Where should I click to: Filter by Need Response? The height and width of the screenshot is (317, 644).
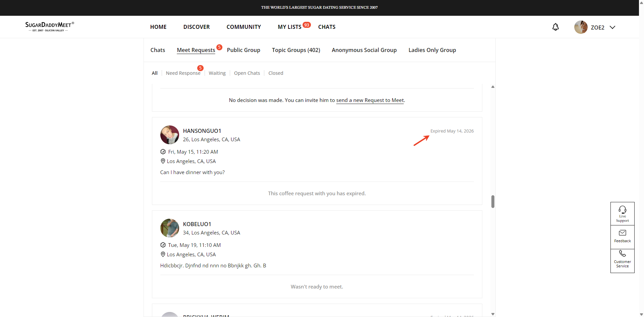[x=183, y=73]
